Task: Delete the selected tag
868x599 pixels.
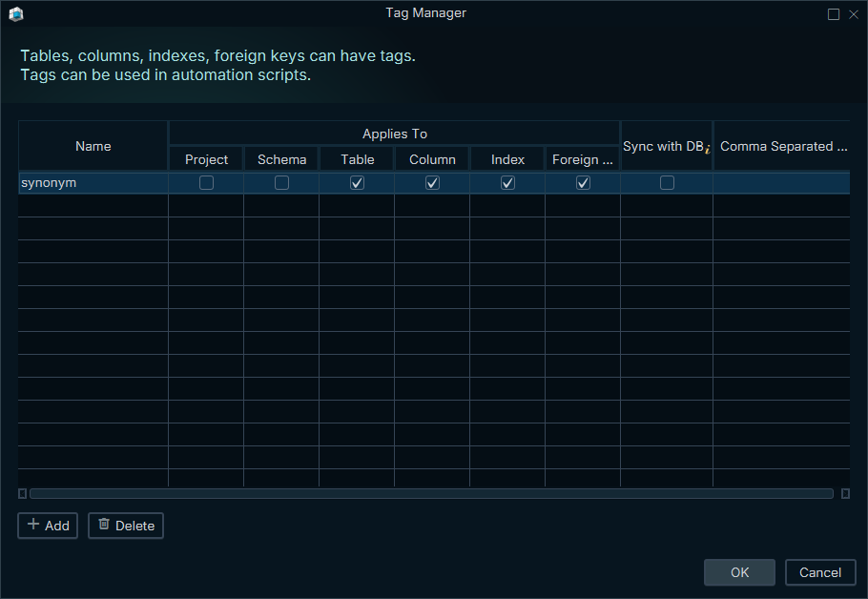Action: point(126,526)
